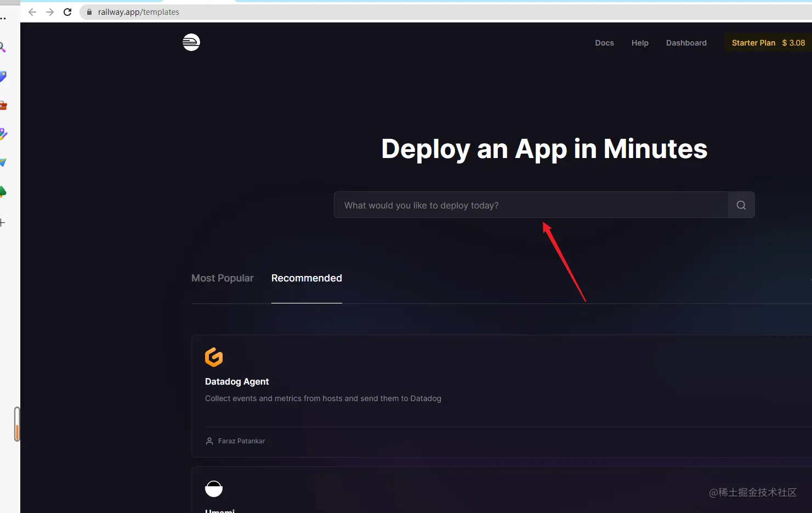Click the 'Deploy an App in Minutes' heading
812x513 pixels.
(544, 149)
